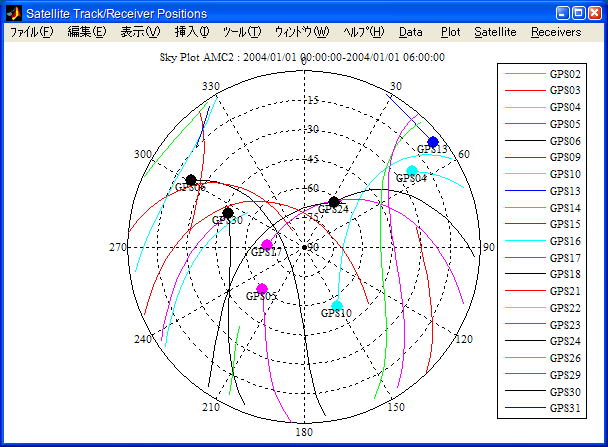Open the ファイル(F) menu
Image resolution: width=608 pixels, height=447 pixels.
pos(32,32)
